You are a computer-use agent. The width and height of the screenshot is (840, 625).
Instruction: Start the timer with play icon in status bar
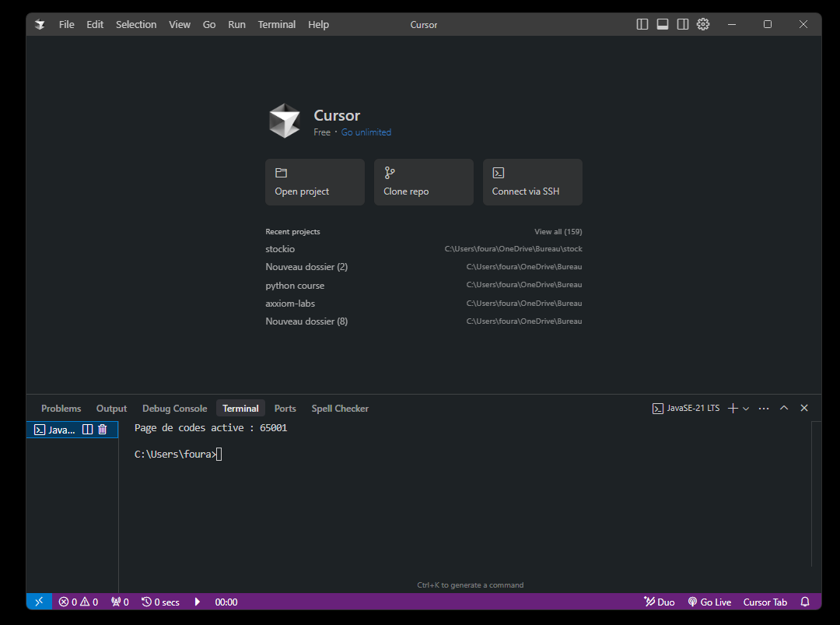pos(197,602)
